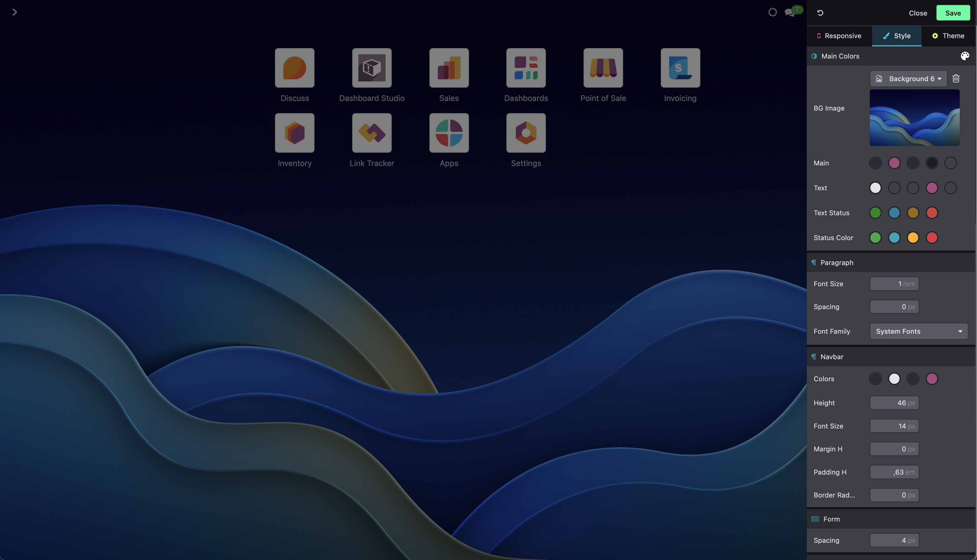Close the style editor
This screenshot has height=560, width=977.
[918, 13]
